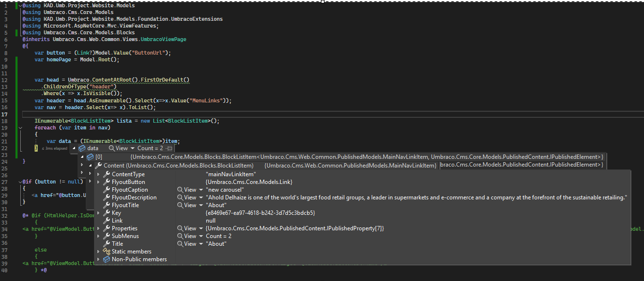Click wrench icon of Content (BlockListItem) row
This screenshot has height=281, width=644.
[99, 166]
